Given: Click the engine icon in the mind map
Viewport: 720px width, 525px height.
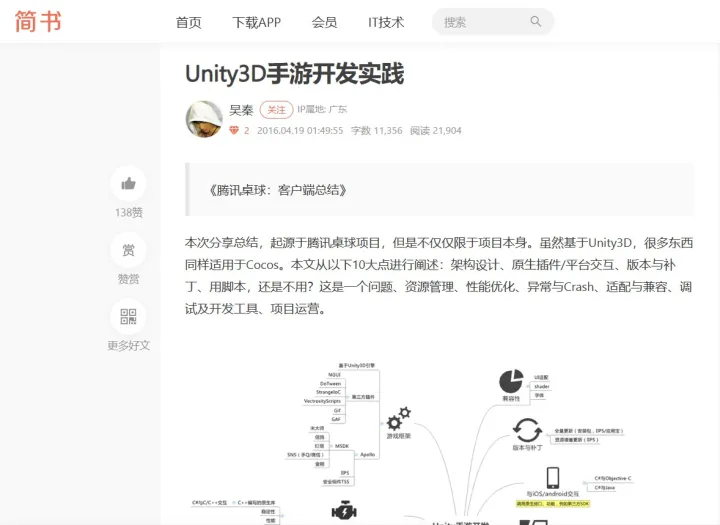Looking at the screenshot, I should (x=344, y=510).
